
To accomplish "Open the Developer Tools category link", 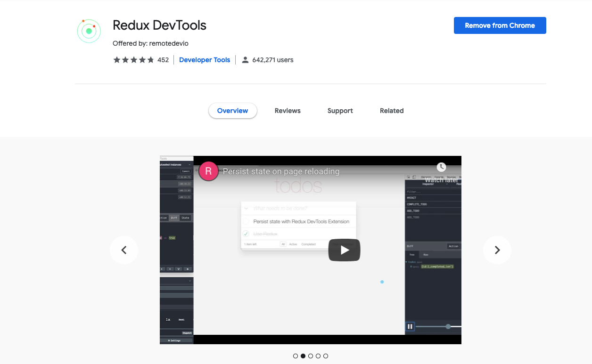I will coord(205,60).
